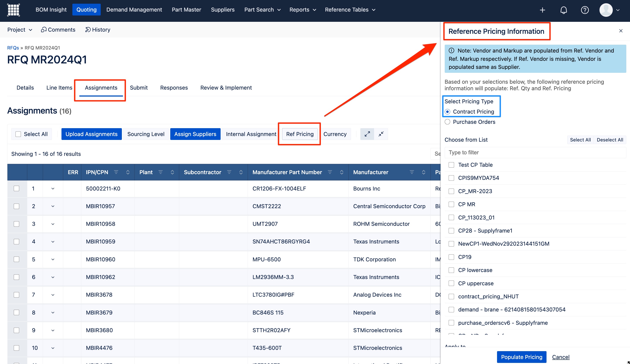The image size is (630, 364).
Task: Sort by the Subcontractor column arrows
Action: (x=241, y=172)
